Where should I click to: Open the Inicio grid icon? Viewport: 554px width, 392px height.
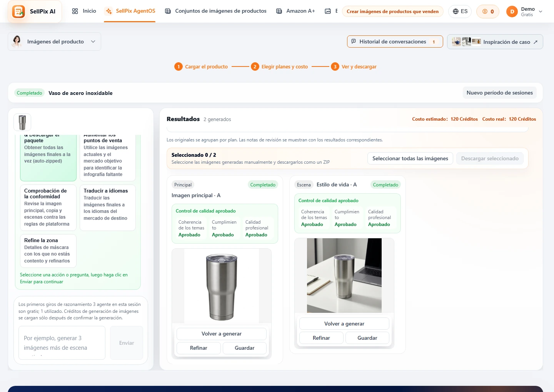point(75,11)
